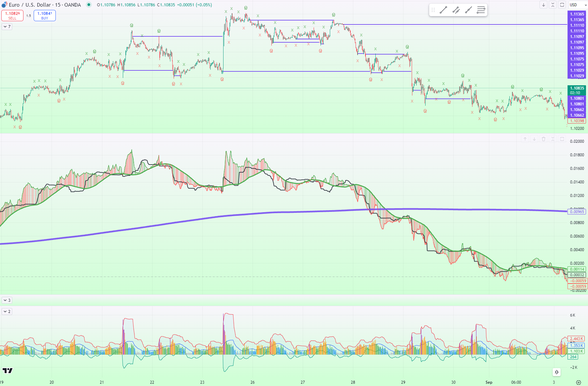Select the extended trend line tool
The image size is (588, 386).
pyautogui.click(x=468, y=10)
